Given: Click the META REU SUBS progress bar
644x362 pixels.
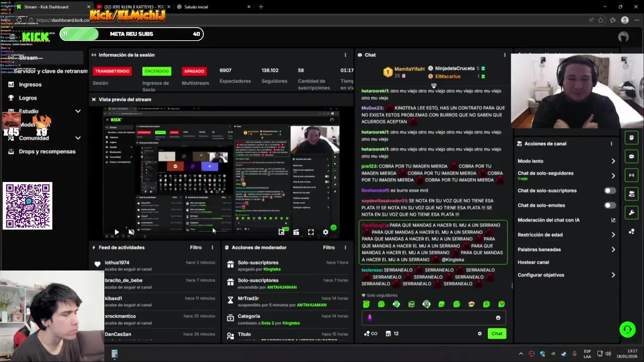Looking at the screenshot, I should pyautogui.click(x=131, y=34).
